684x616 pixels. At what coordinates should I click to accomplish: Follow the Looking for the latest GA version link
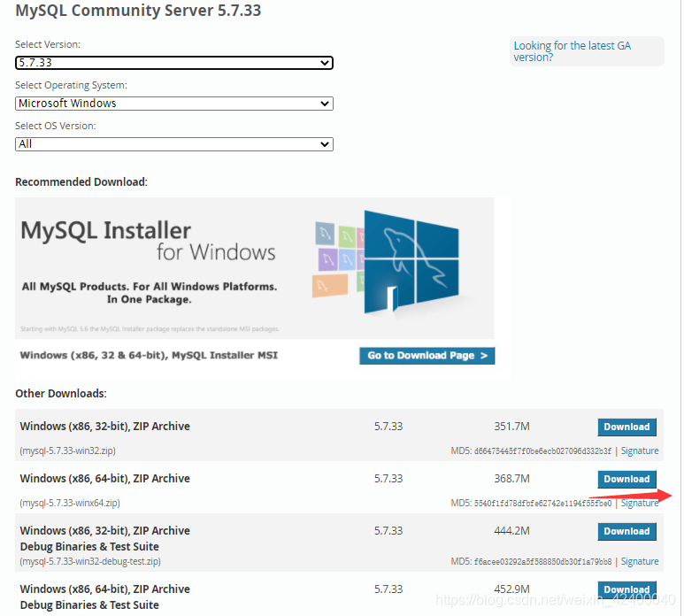coord(572,51)
